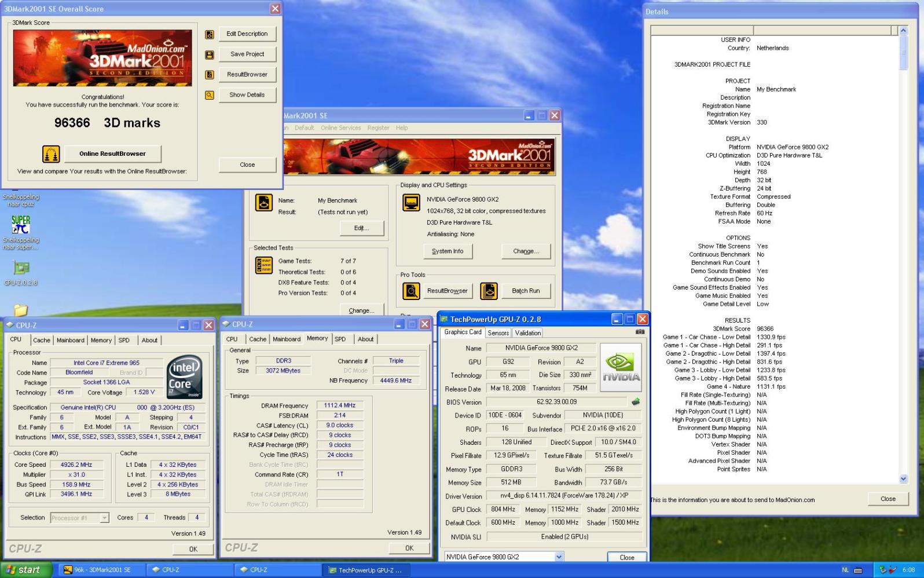Click the ResultBrowser icon in score window
The width and height of the screenshot is (924, 578).
[210, 75]
